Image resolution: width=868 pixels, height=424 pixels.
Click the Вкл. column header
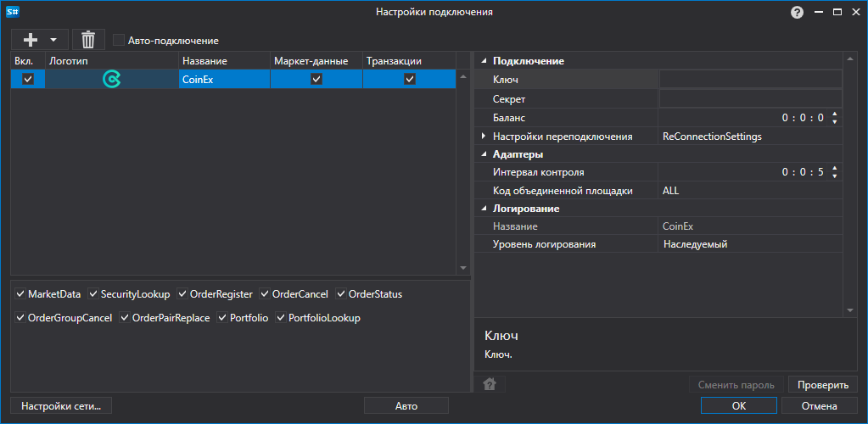[28, 61]
